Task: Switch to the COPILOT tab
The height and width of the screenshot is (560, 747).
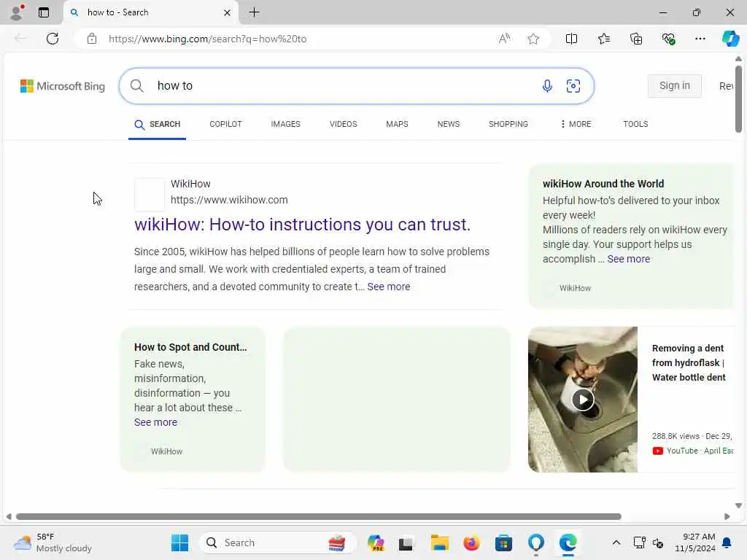Action: [225, 124]
